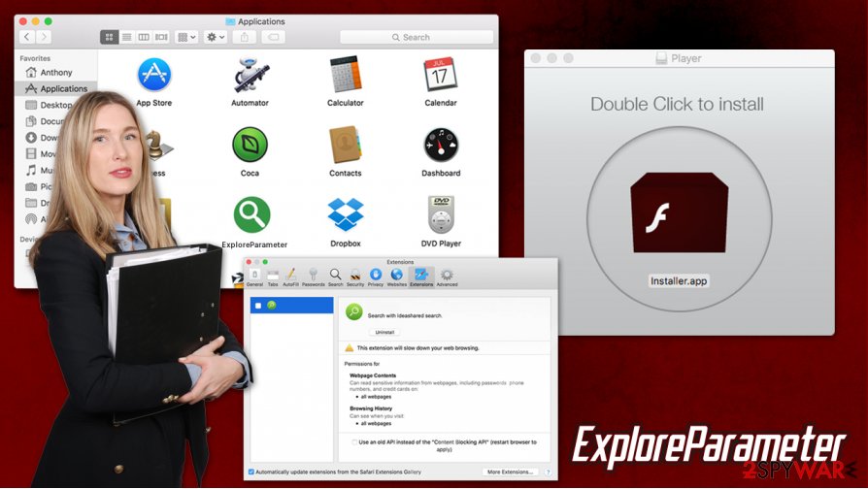Open the Privacy preferences tab
The image size is (868, 489).
click(x=376, y=277)
